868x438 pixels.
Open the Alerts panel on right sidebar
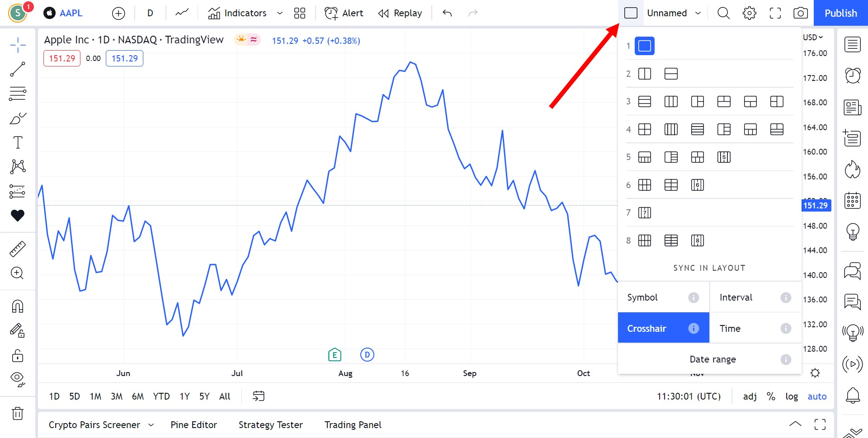coord(853,75)
